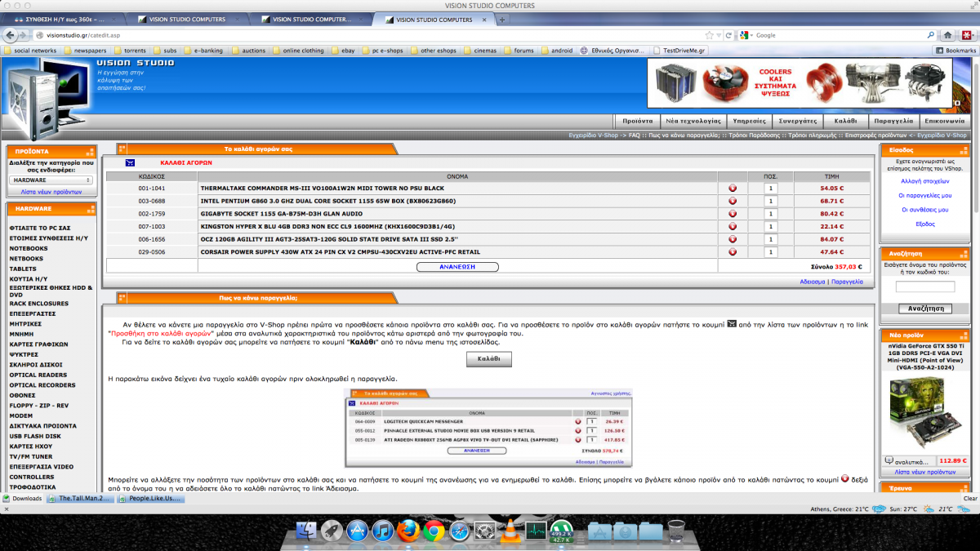Open the torrents bookmark folder
The image size is (980, 551).
129,51
